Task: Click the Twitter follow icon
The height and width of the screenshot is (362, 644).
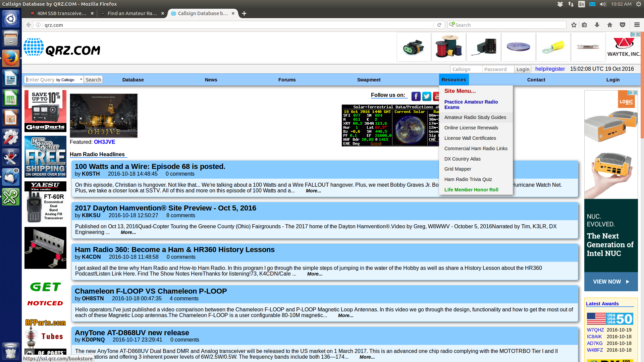Action: (x=427, y=97)
